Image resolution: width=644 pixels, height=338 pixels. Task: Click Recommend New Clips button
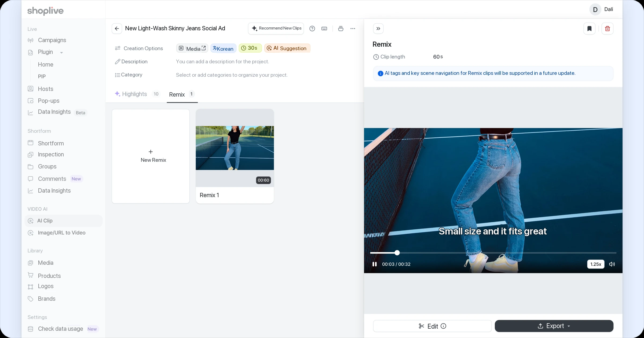pyautogui.click(x=276, y=28)
